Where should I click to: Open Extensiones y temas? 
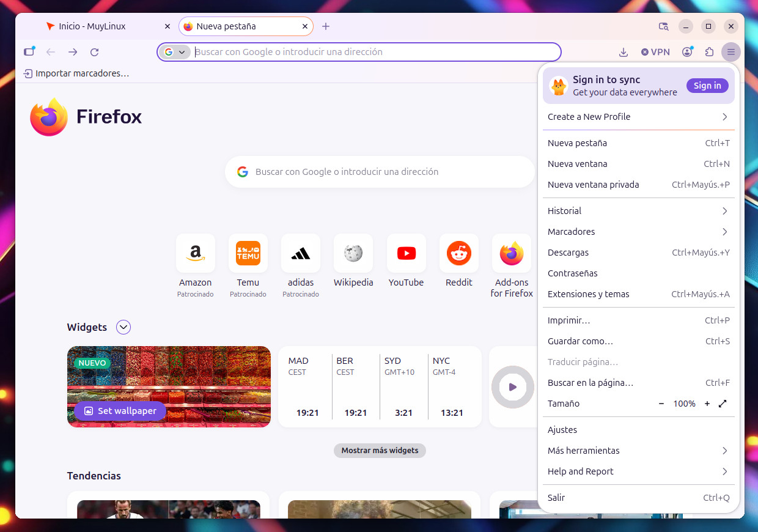tap(639, 294)
